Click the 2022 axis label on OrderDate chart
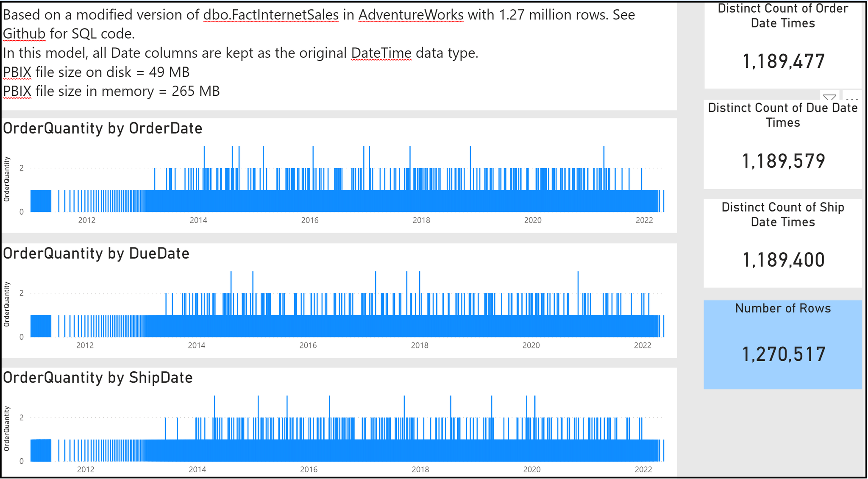Screen dimensions: 868x479 tap(644, 220)
